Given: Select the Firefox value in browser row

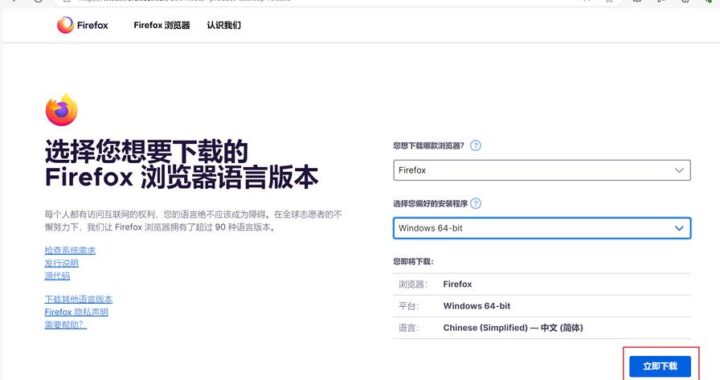Looking at the screenshot, I should [457, 284].
